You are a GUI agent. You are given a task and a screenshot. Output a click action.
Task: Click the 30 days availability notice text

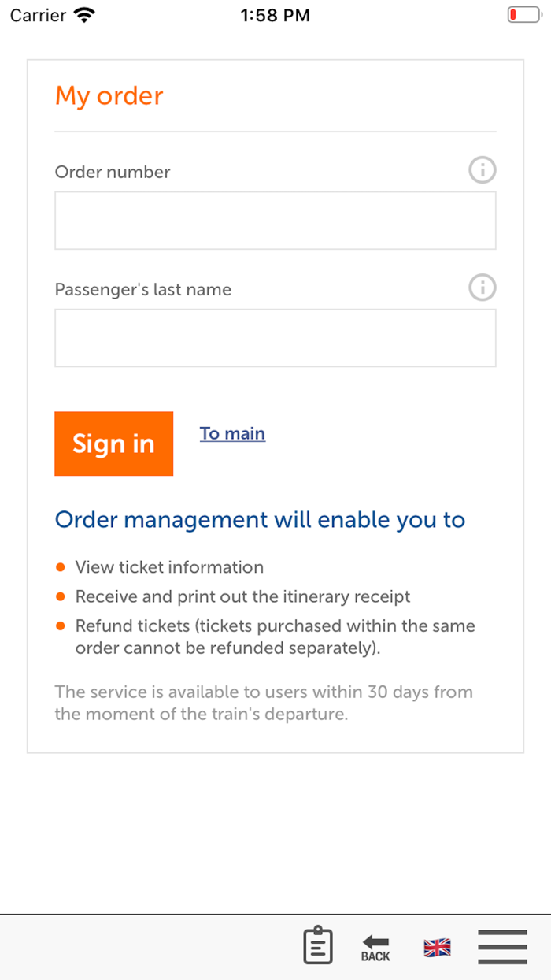[263, 703]
